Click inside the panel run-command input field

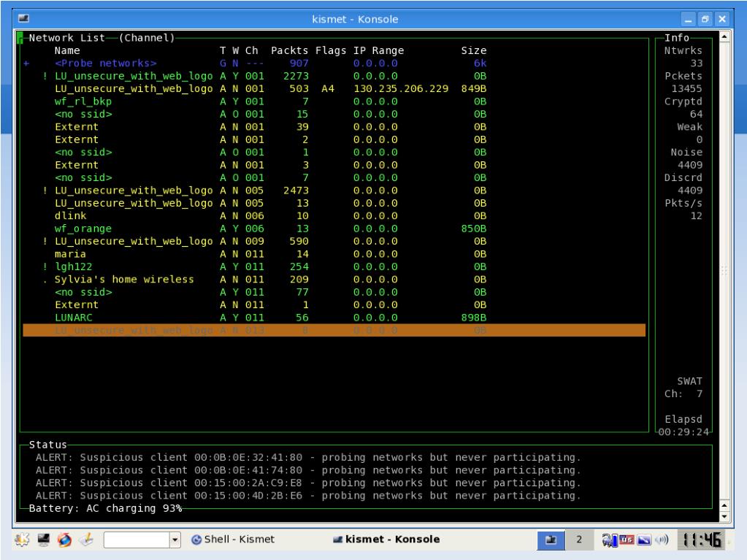(137, 540)
